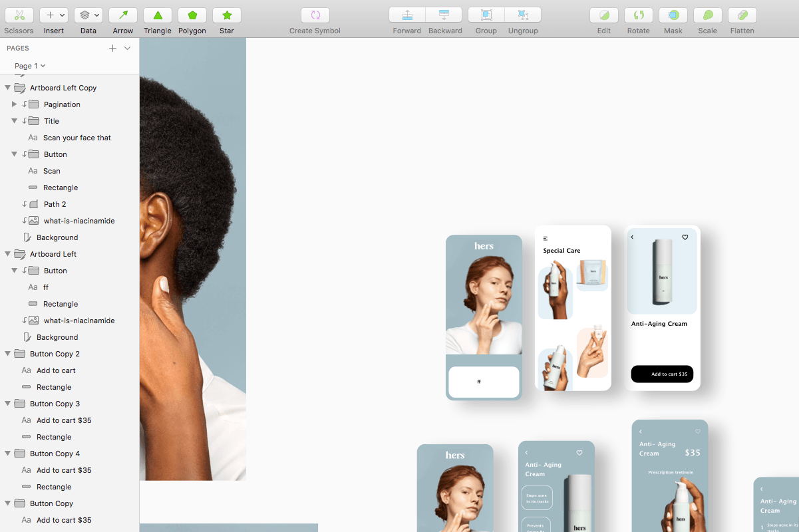Add a new page with the plus icon
Image resolution: width=799 pixels, height=532 pixels.
click(112, 48)
